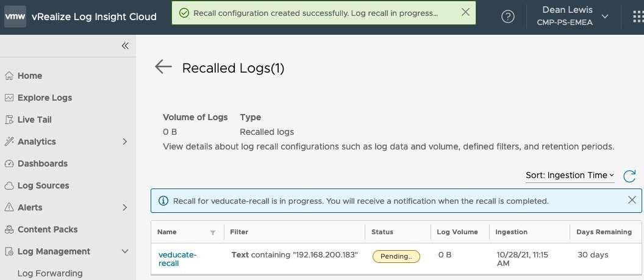The height and width of the screenshot is (280, 644).
Task: Dismiss the green success notification
Action: coord(465,12)
